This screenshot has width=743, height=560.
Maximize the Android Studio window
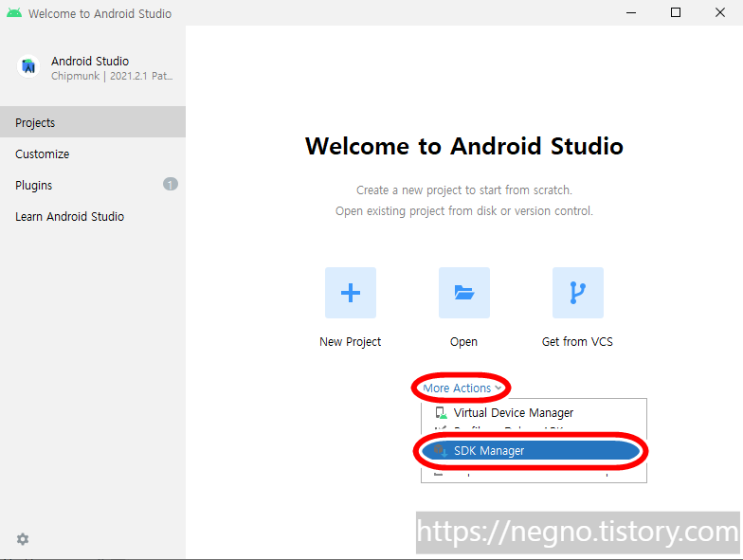(x=676, y=13)
